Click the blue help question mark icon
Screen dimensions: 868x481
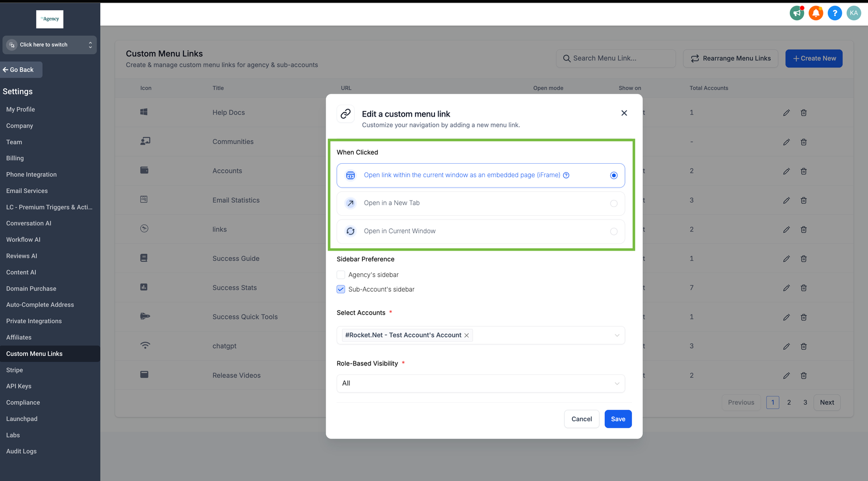(x=834, y=13)
